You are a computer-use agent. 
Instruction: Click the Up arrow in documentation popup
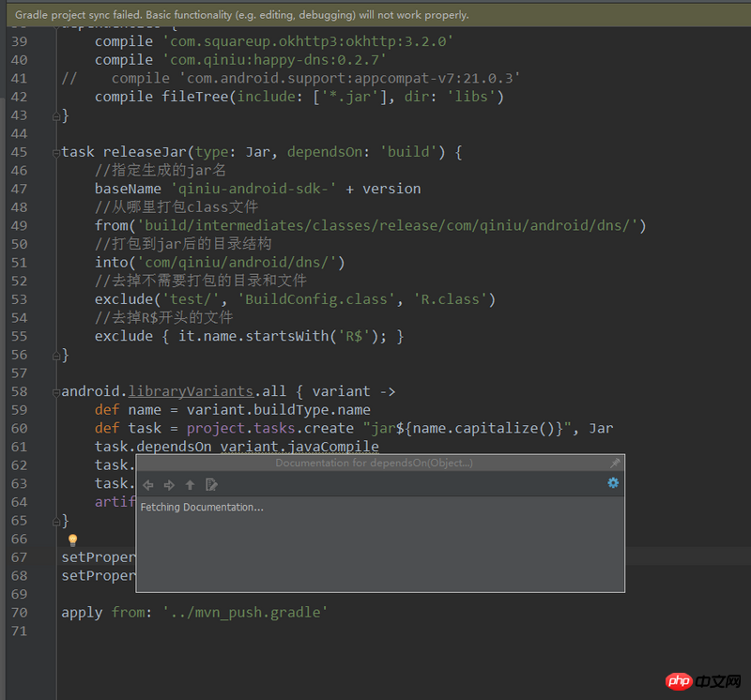coord(190,484)
